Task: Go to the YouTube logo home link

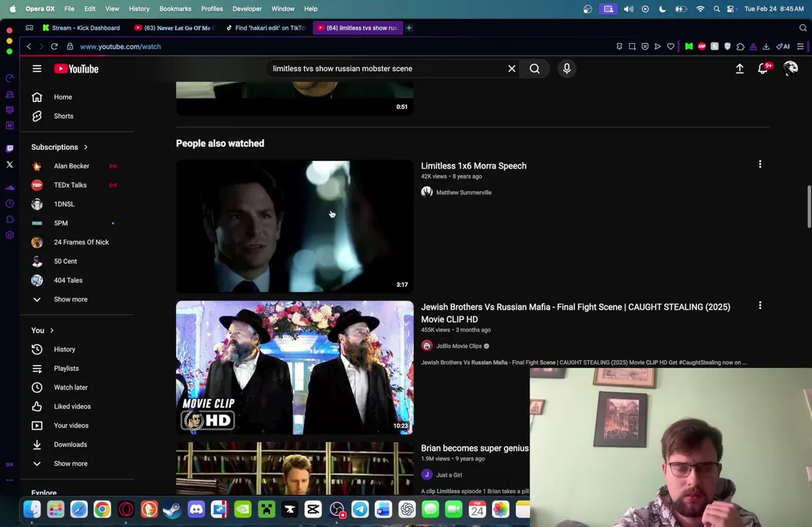Action: point(76,69)
